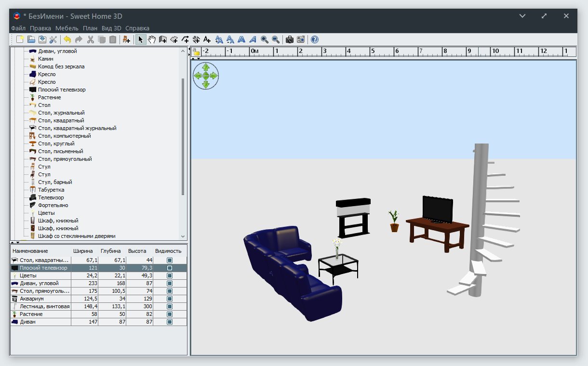Open the Вид 3D menu
Image resolution: width=588 pixels, height=366 pixels.
click(x=111, y=28)
